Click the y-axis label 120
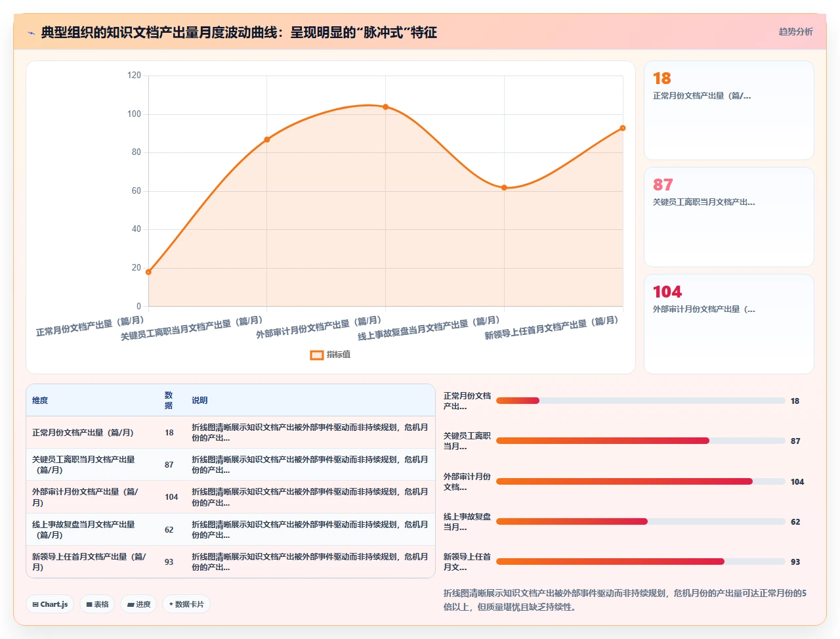840x639 pixels. pyautogui.click(x=134, y=76)
